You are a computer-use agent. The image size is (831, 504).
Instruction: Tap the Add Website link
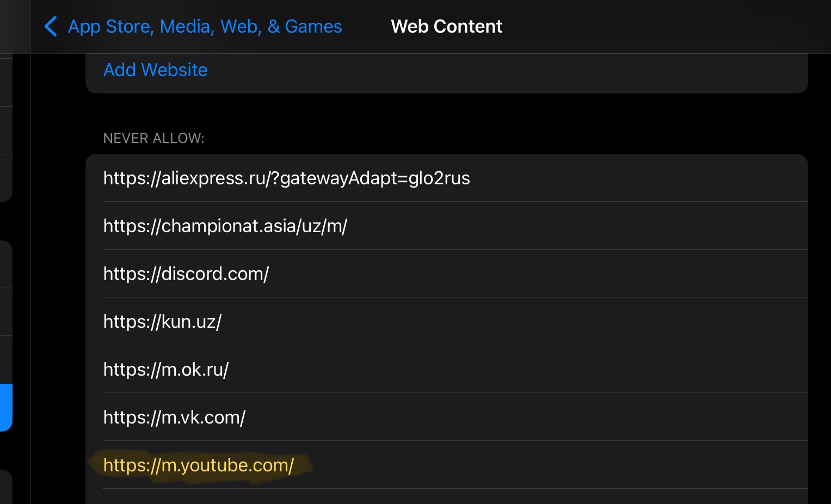click(156, 70)
